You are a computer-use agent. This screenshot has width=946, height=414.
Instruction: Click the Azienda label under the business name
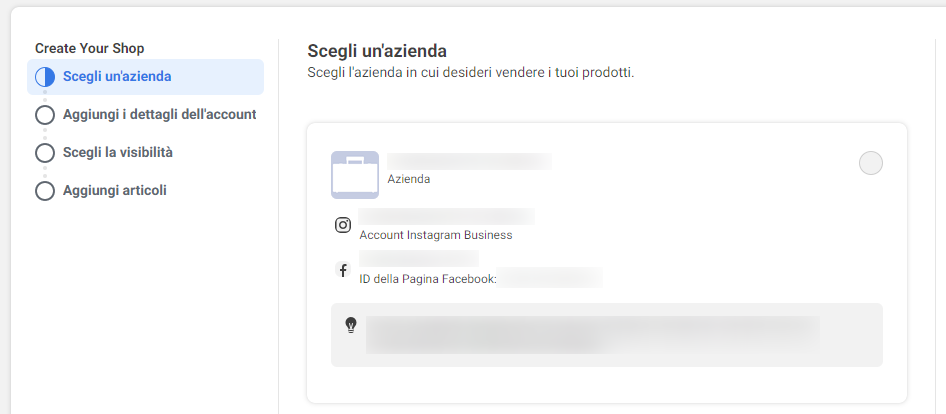tap(409, 180)
